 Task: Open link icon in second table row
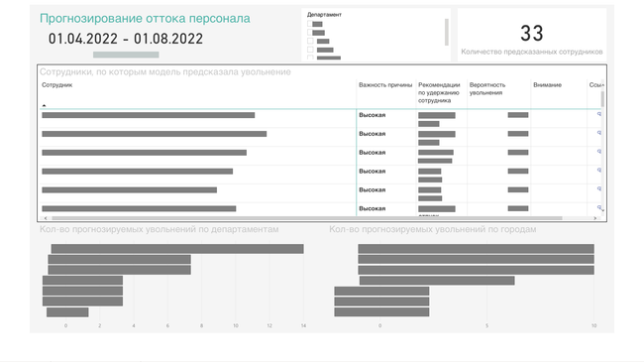click(599, 133)
